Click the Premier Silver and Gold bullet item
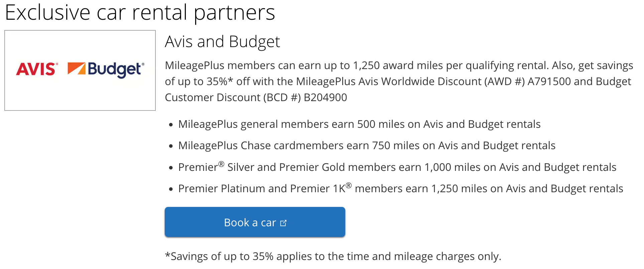Viewport: 644px width, 269px height. [x=397, y=167]
